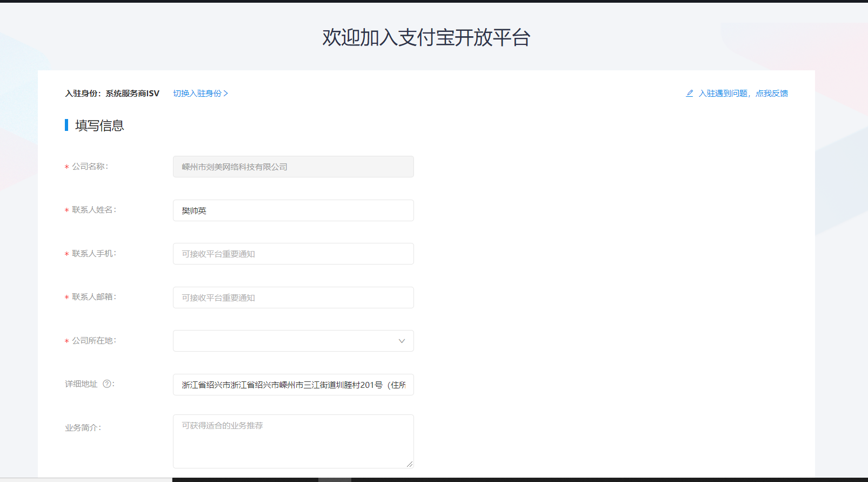Click the 切换入驻身份 link text
Screen dimensions: 868x482
click(x=197, y=94)
